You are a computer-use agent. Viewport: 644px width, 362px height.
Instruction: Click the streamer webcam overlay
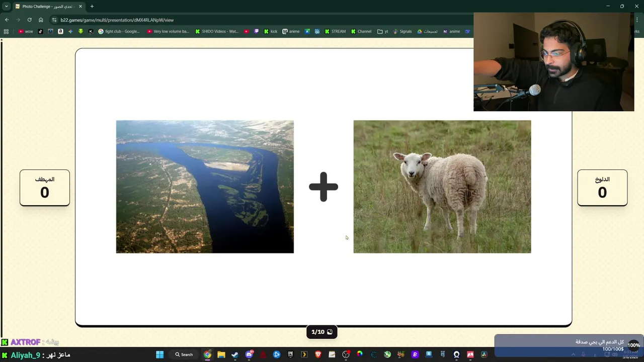pos(553,62)
